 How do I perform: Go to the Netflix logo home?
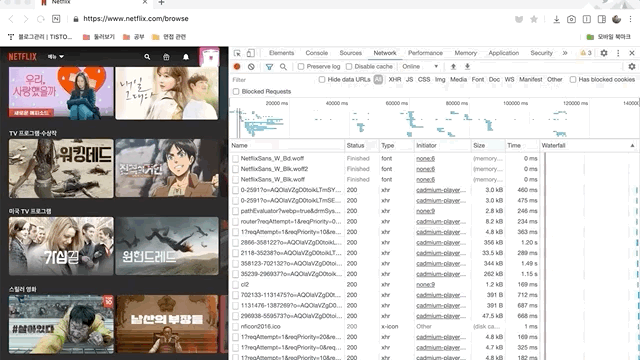(x=22, y=57)
